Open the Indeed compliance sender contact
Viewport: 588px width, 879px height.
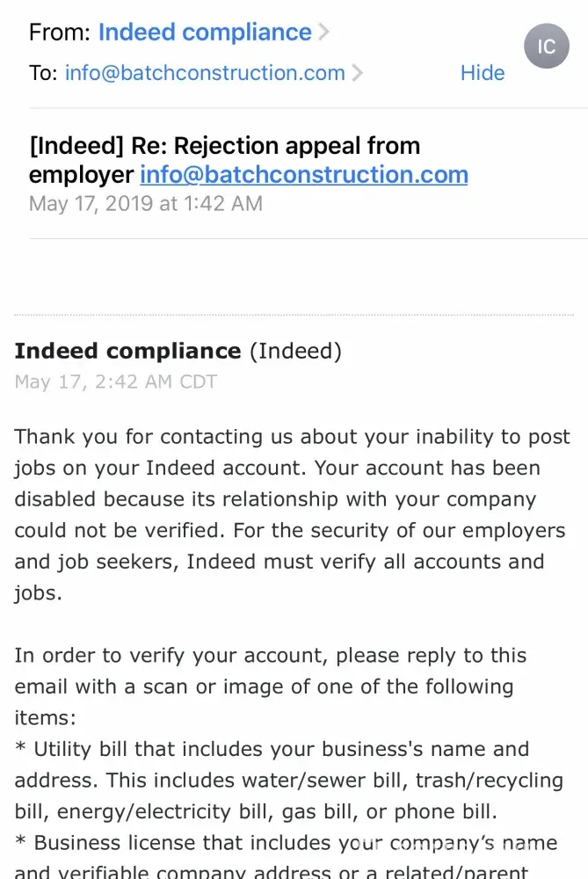[205, 33]
